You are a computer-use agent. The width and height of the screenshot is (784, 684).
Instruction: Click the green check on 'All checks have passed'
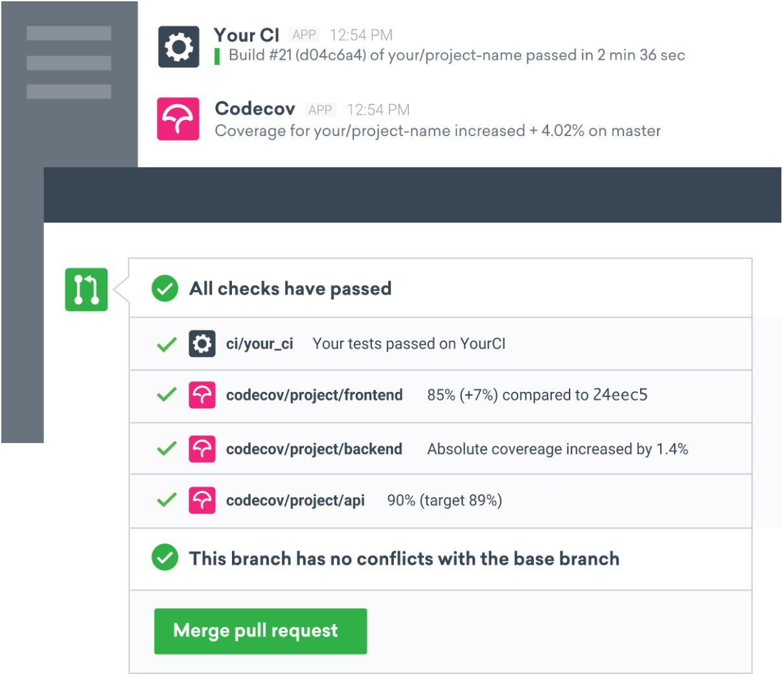click(x=165, y=289)
